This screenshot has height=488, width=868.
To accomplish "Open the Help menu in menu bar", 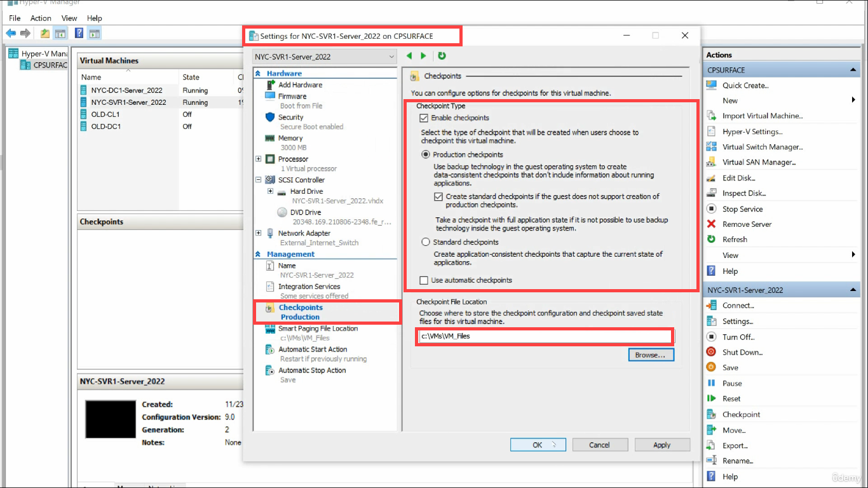I will [94, 18].
